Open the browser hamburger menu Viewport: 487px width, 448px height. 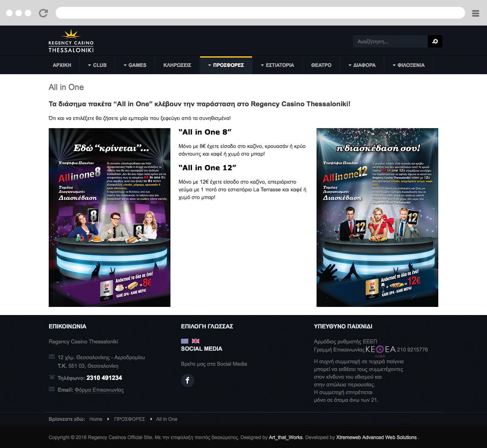point(476,13)
